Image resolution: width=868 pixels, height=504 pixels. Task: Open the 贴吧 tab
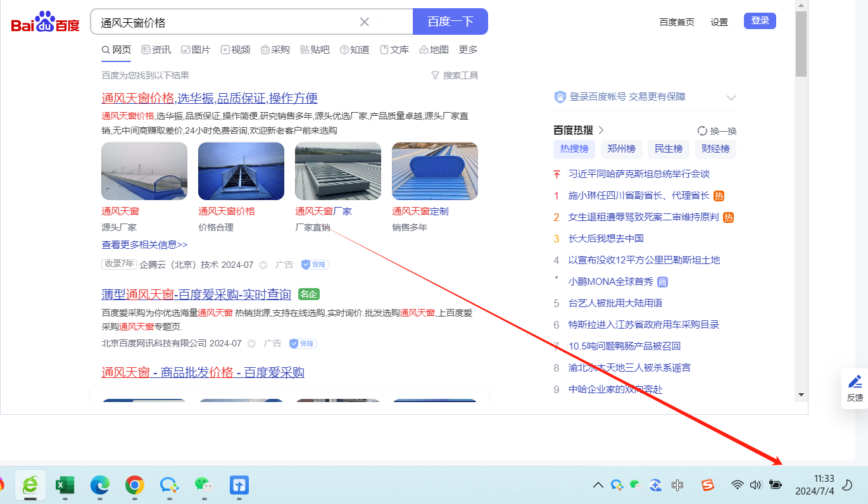click(315, 50)
